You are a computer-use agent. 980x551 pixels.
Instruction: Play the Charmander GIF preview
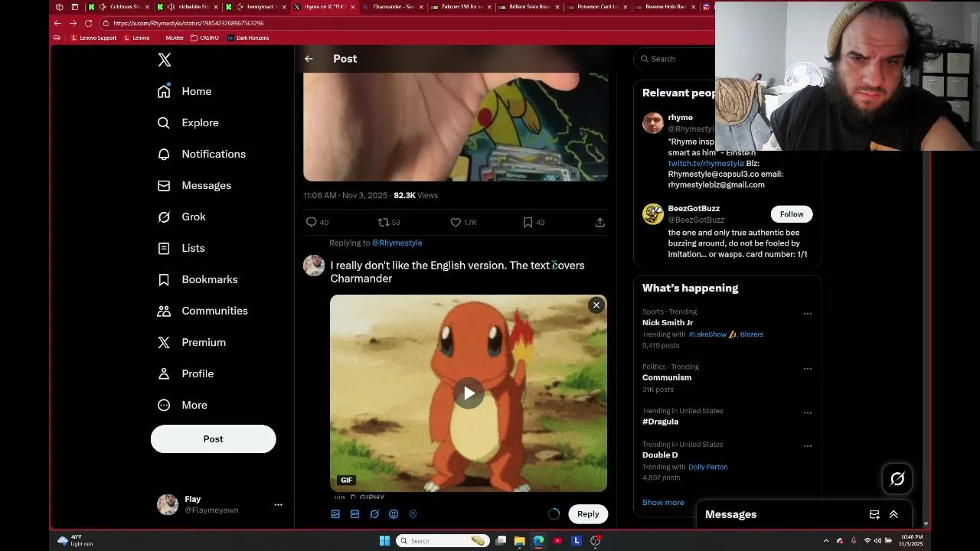tap(469, 393)
